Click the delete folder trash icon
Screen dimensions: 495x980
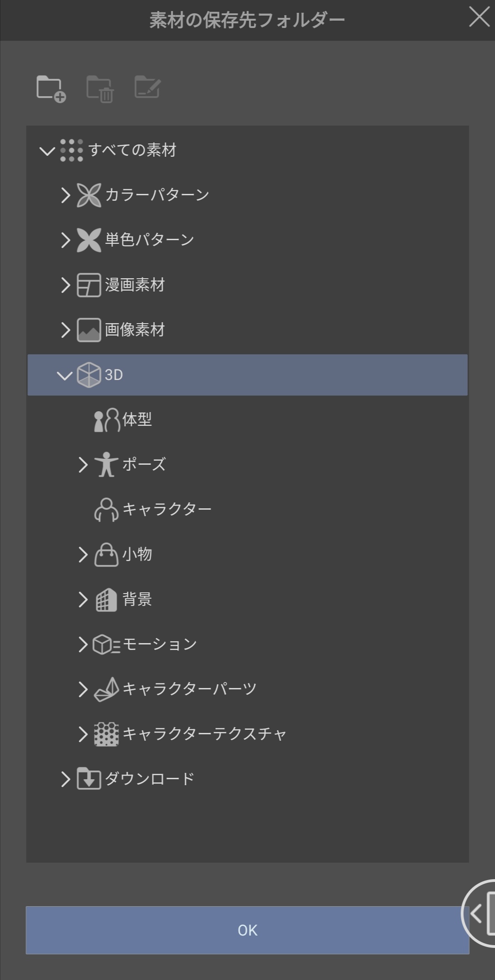(x=100, y=88)
